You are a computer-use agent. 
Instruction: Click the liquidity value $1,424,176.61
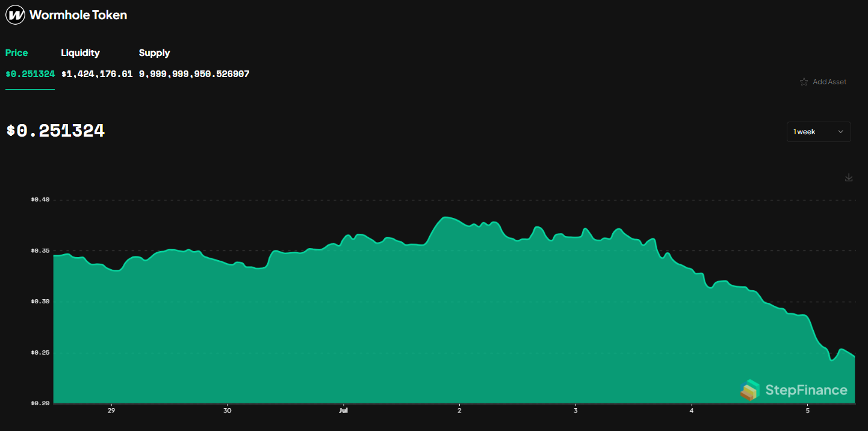click(x=97, y=74)
